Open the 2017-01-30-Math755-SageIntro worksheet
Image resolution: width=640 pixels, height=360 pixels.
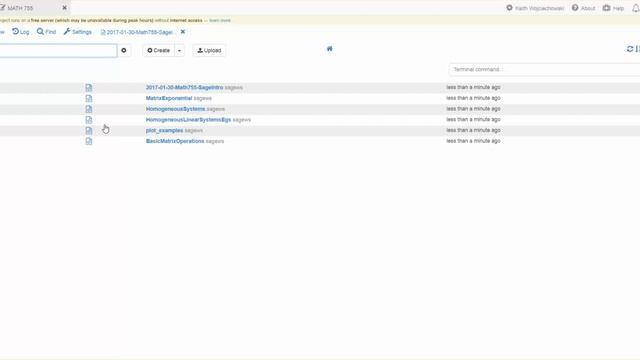(x=184, y=87)
